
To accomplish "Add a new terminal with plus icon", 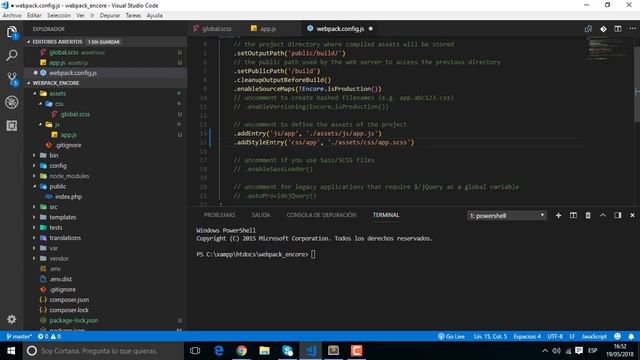I will 558,215.
